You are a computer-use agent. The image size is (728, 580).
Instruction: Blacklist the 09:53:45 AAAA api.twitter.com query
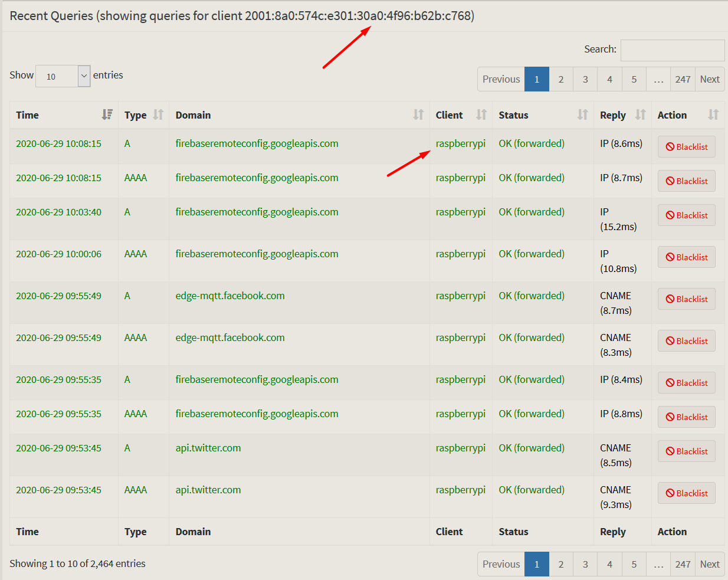(x=687, y=493)
